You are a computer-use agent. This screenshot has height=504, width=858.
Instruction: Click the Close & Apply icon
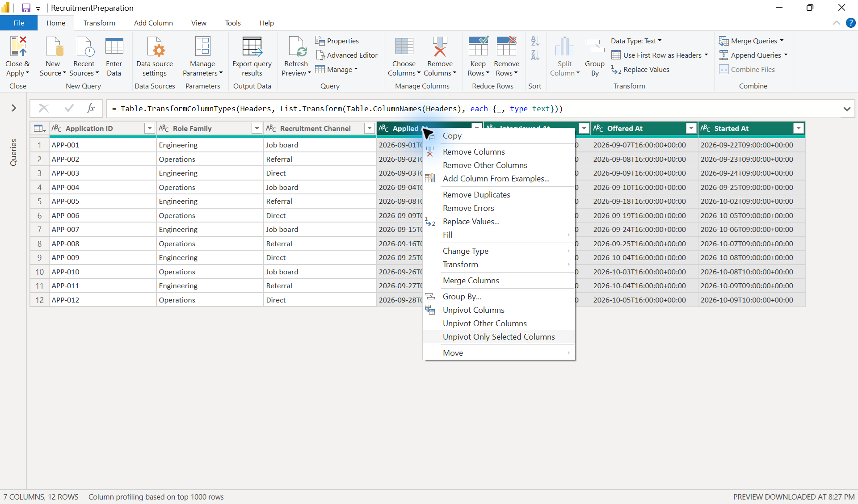click(18, 46)
